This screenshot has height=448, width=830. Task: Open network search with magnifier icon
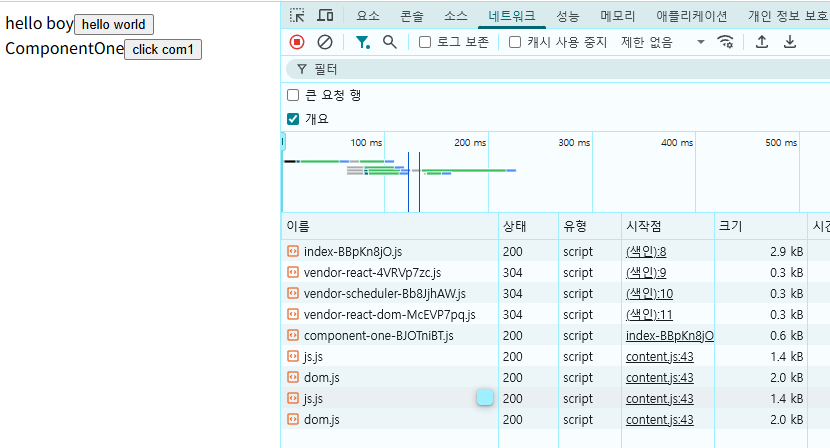[390, 42]
